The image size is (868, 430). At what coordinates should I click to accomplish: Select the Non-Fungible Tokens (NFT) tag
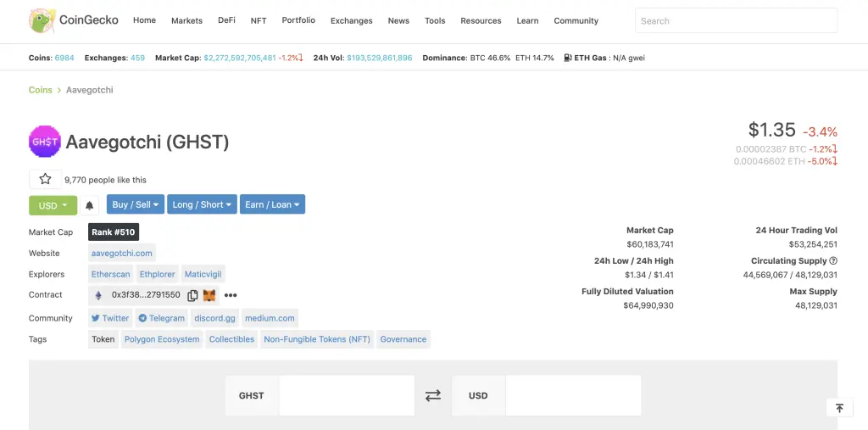click(x=317, y=339)
